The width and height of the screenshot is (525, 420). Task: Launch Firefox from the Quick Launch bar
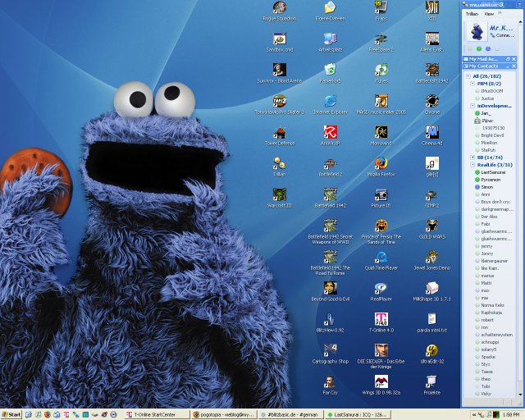(48, 414)
